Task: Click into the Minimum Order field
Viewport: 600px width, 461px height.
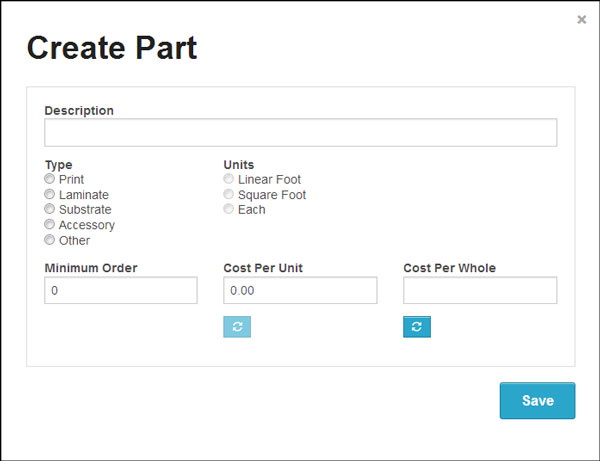Action: [121, 290]
